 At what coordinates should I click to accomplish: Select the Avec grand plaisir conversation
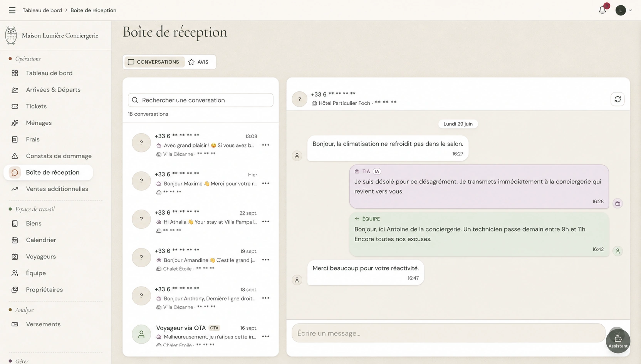(200, 144)
